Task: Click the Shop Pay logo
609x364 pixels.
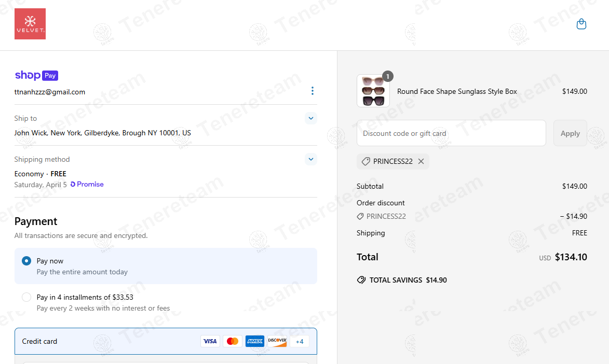Action: (x=36, y=75)
